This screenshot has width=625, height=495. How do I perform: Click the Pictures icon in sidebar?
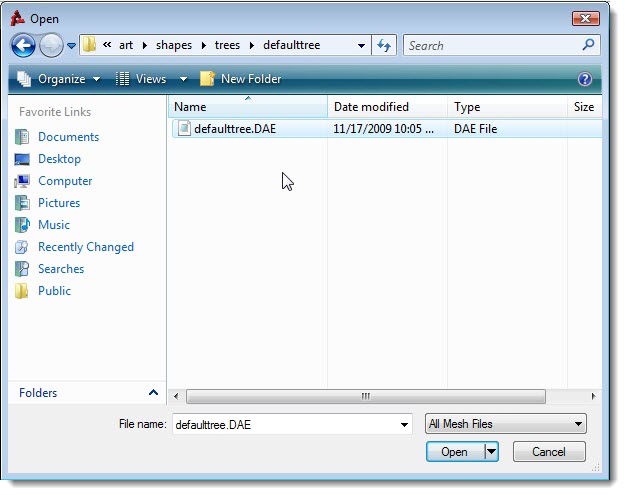tap(22, 203)
